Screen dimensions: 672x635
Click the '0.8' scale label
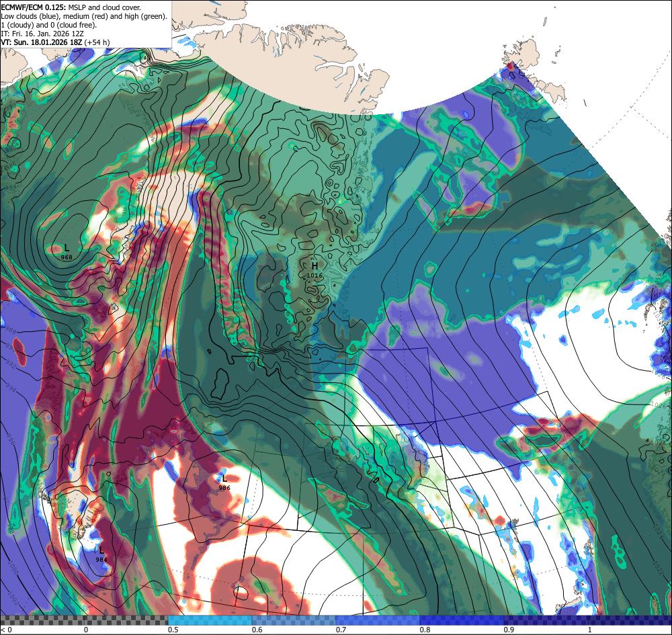(425, 630)
